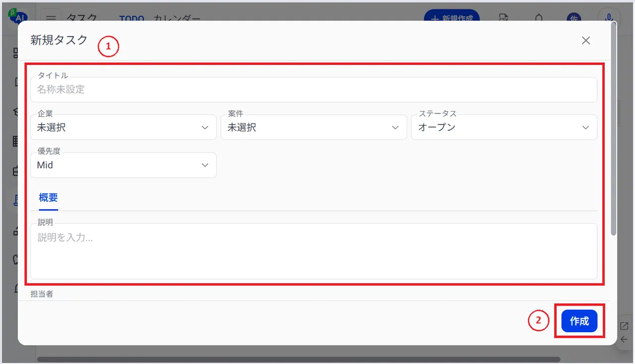Click the page's horizontal scrollbar at the bottom
This screenshot has width=635, height=364.
299,360
